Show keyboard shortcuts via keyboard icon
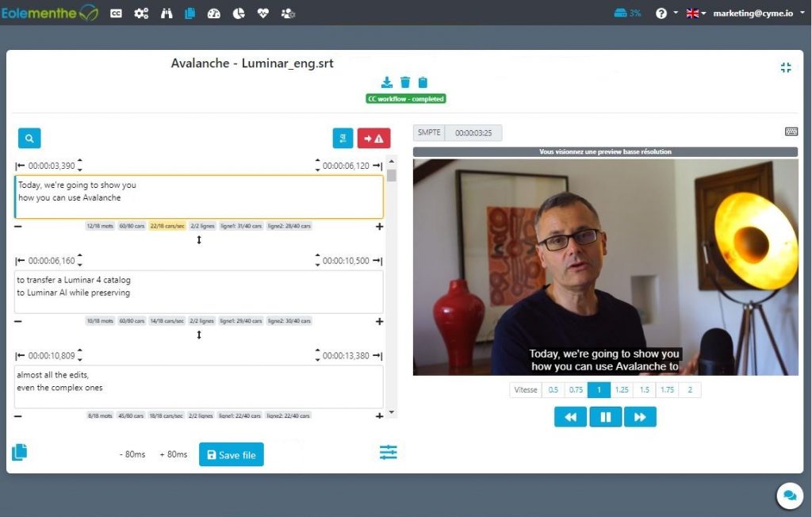 tap(791, 132)
